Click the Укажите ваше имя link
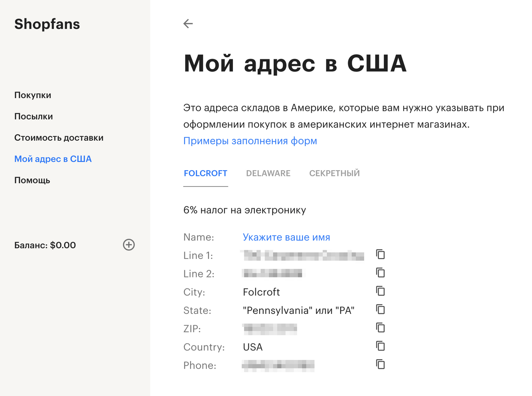Screen dimensions: 532x396 (287, 237)
